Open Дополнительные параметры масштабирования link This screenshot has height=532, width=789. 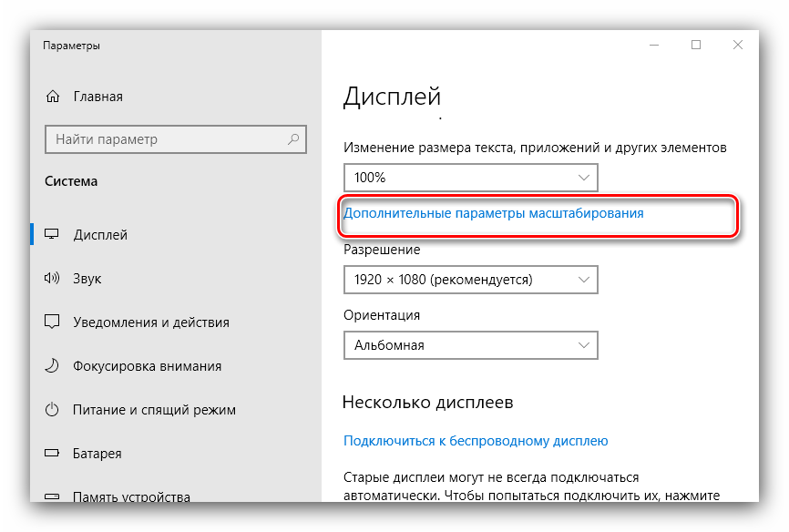click(493, 213)
